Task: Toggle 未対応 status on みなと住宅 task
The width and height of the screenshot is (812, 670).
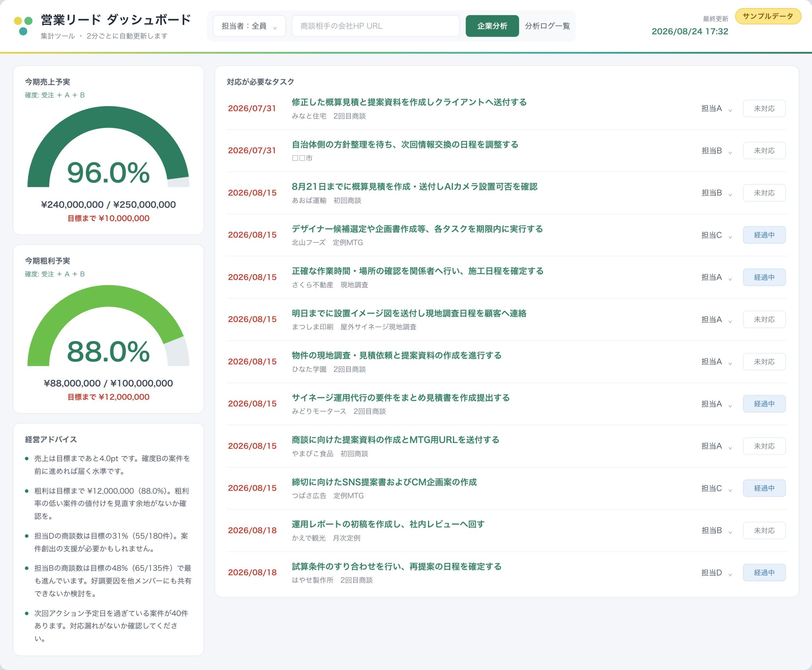Action: (764, 108)
